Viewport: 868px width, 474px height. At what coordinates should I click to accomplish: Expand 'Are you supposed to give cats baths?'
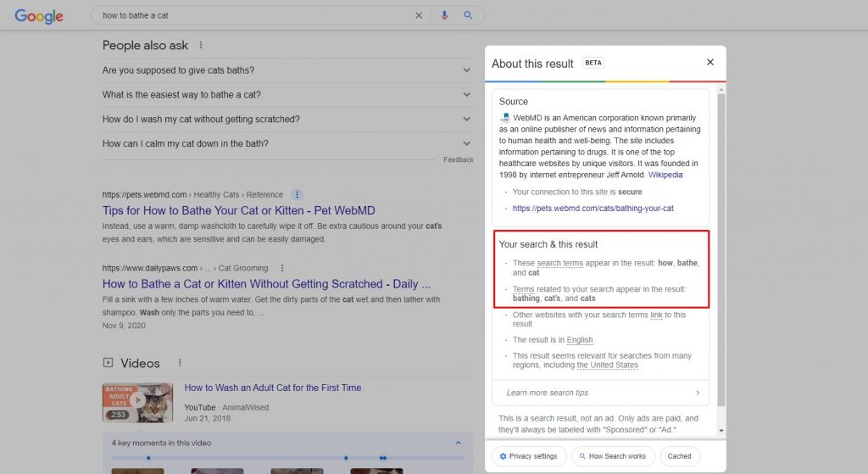(287, 70)
